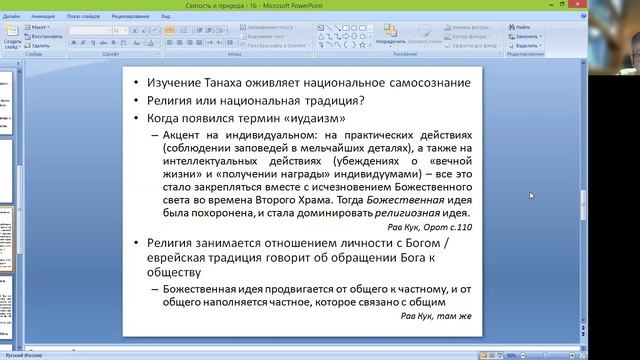This screenshot has width=640, height=360.
Task: Open the Change Case (Aa) menu
Action: [x=137, y=43]
